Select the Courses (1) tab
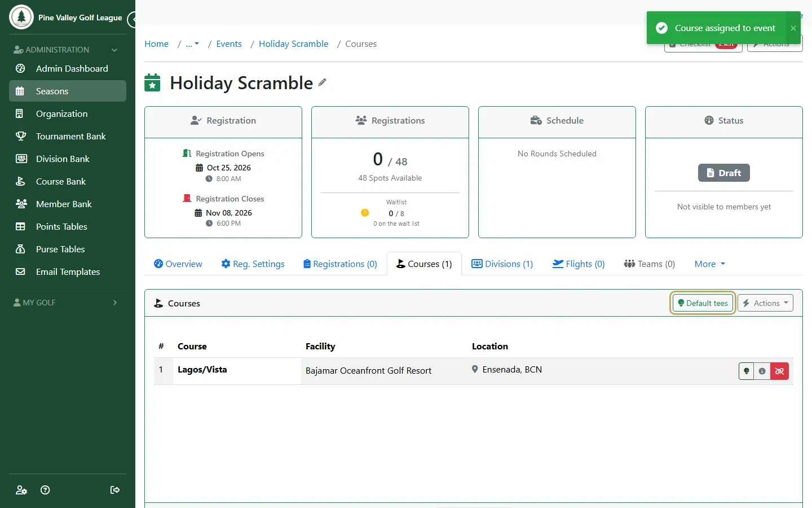This screenshot has width=812, height=508. tap(424, 264)
